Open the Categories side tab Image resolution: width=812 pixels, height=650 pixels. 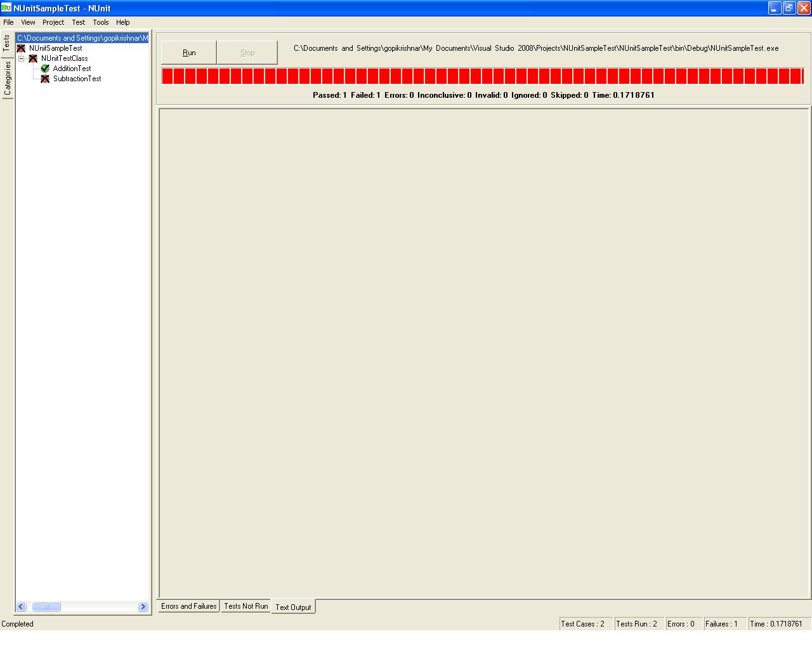coord(8,79)
